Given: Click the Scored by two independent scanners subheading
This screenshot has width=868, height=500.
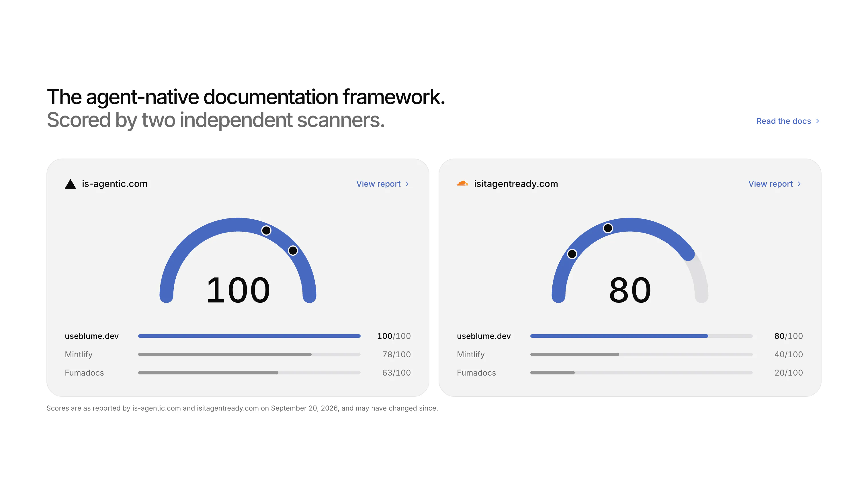Looking at the screenshot, I should coord(216,120).
